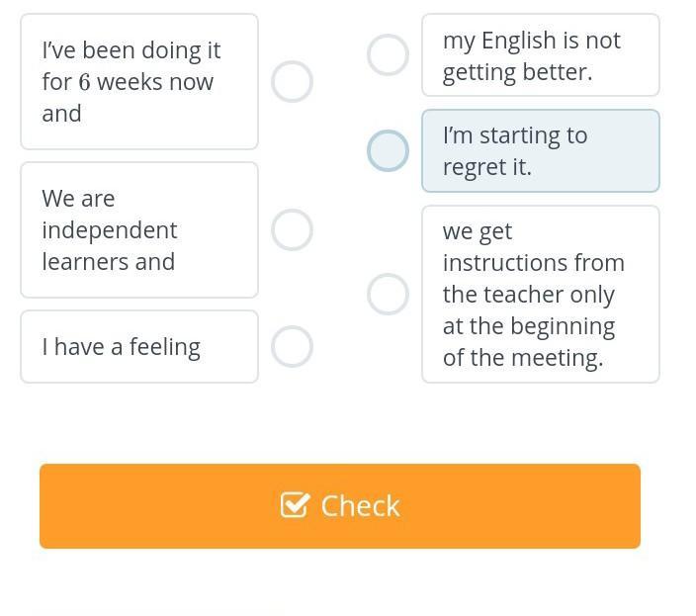
Task: Select the "my English is not getting better" card
Action: [540, 55]
